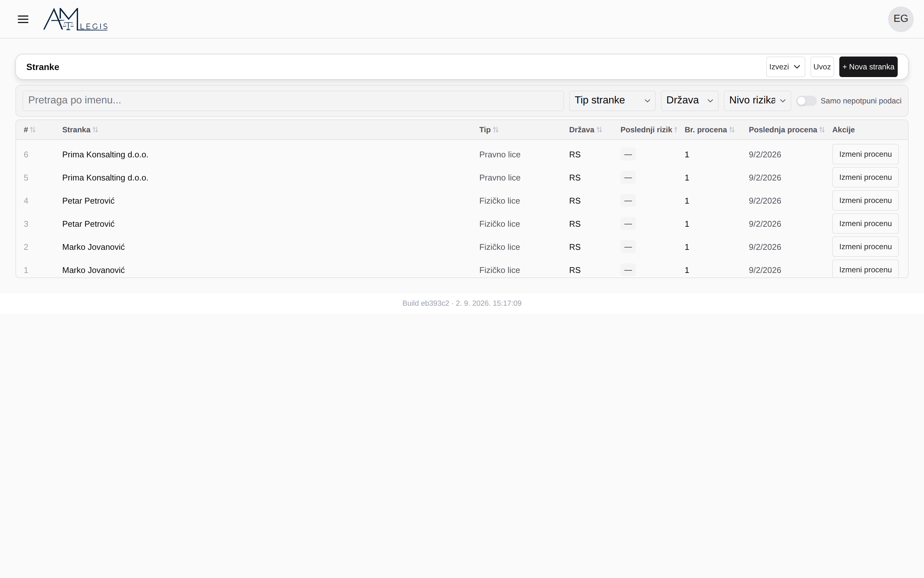Select Marko Jovanović in row 1

click(93, 270)
